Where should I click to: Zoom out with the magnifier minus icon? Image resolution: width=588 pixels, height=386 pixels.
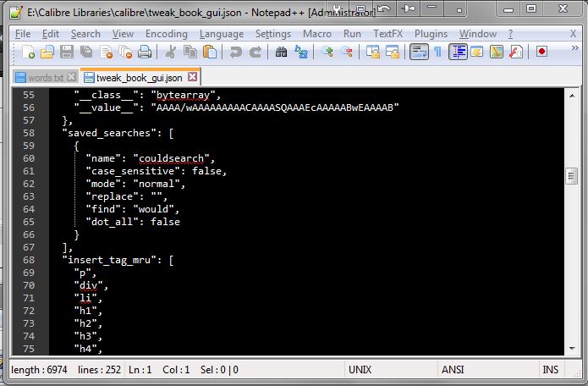point(347,52)
